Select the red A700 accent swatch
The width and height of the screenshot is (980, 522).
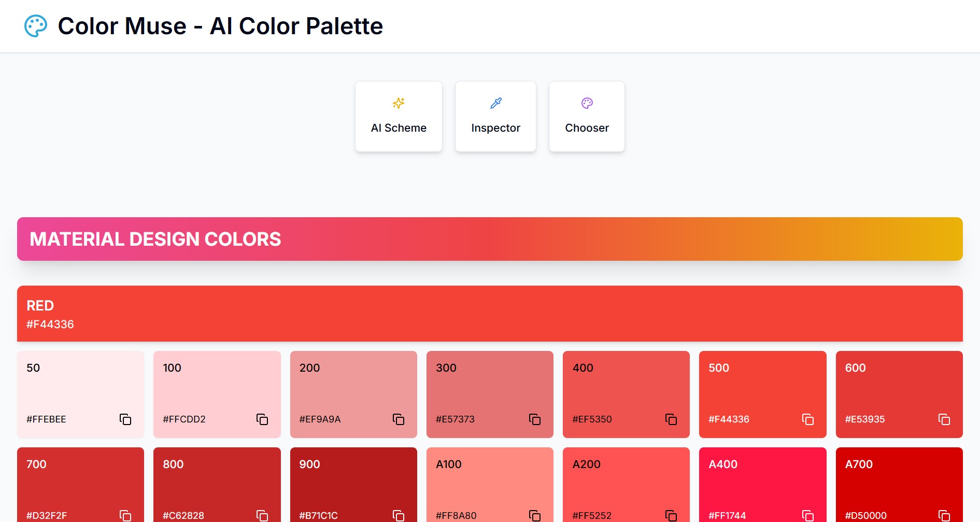899,485
